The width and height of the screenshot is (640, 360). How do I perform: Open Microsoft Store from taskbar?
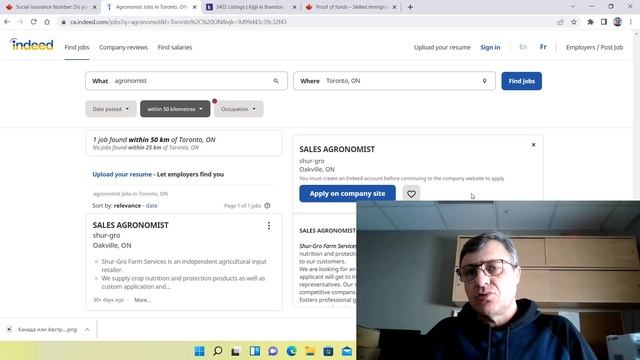coord(328,351)
